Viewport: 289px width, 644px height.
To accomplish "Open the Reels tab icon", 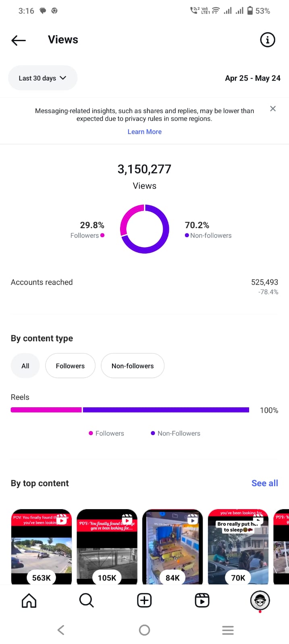I will [202, 600].
